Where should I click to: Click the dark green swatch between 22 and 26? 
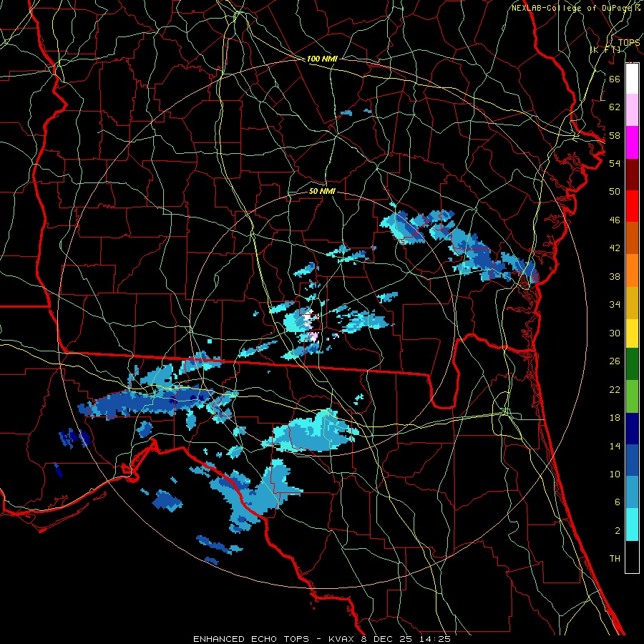tap(632, 364)
